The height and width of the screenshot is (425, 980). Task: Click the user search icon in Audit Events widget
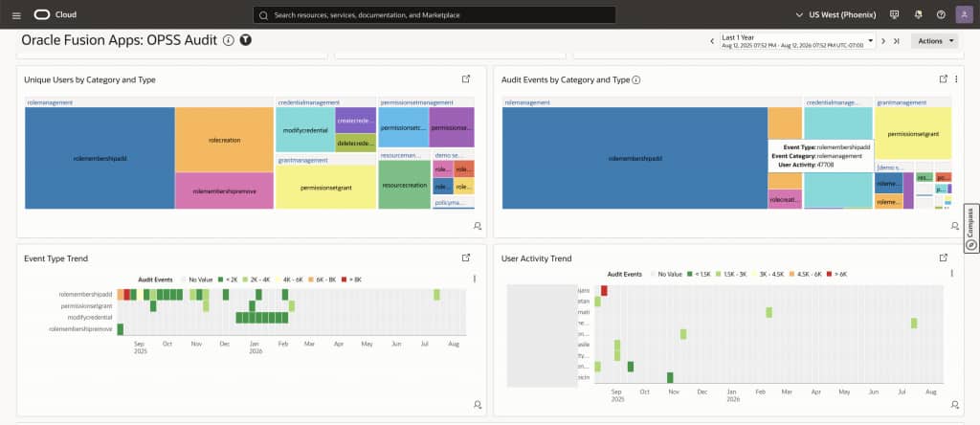[x=955, y=226]
